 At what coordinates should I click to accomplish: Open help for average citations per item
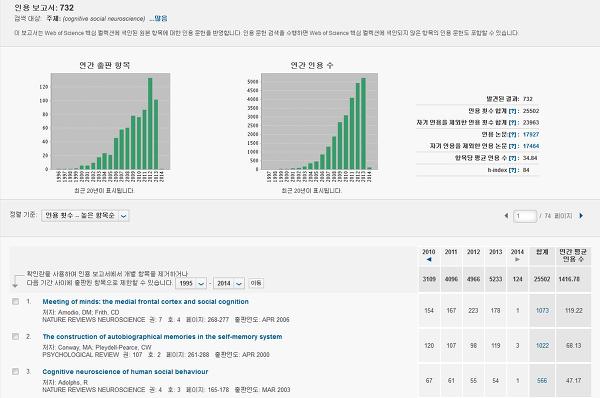pyautogui.click(x=512, y=158)
